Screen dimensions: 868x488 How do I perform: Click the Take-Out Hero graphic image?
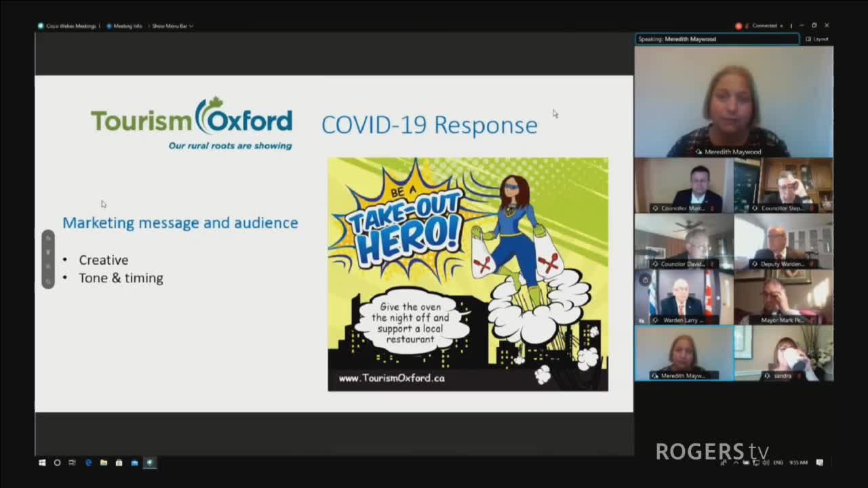(x=468, y=274)
